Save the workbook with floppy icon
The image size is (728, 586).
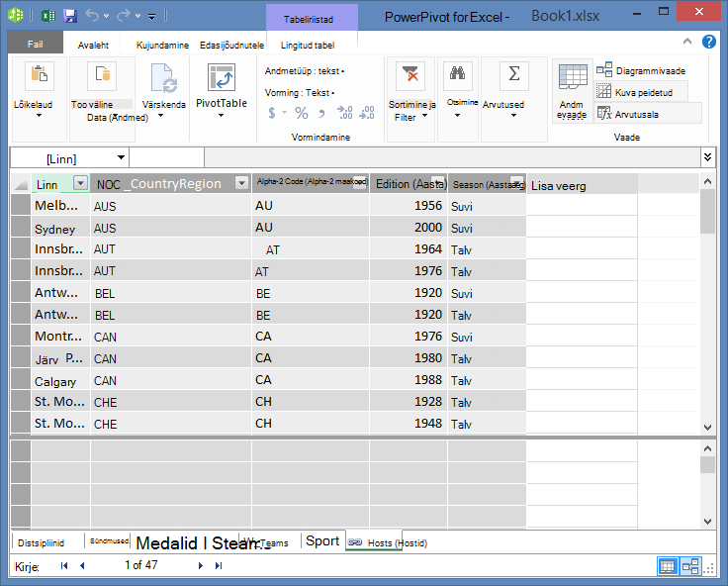coord(70,16)
